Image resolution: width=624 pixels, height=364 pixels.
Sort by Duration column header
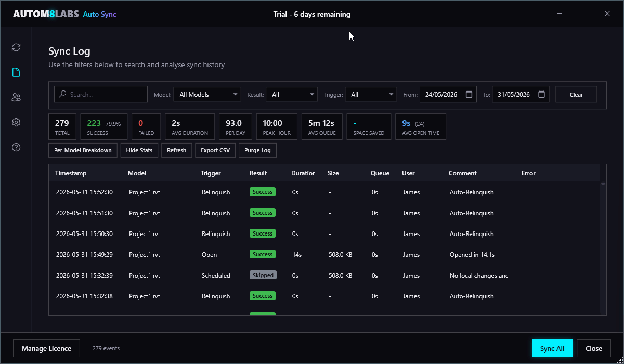(x=303, y=173)
